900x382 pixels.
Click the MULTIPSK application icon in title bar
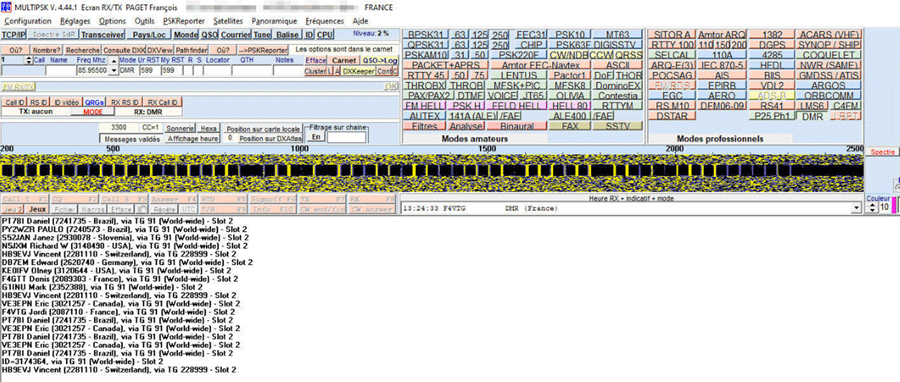(x=5, y=7)
